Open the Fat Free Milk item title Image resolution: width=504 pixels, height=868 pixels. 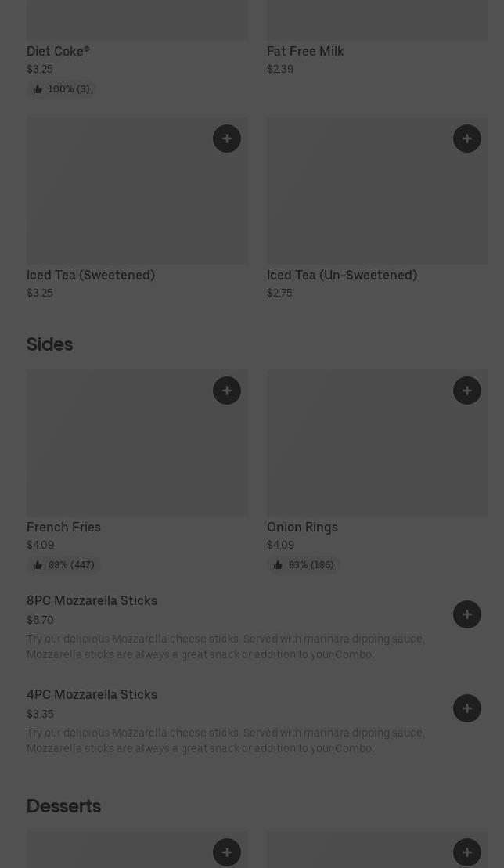tap(305, 52)
